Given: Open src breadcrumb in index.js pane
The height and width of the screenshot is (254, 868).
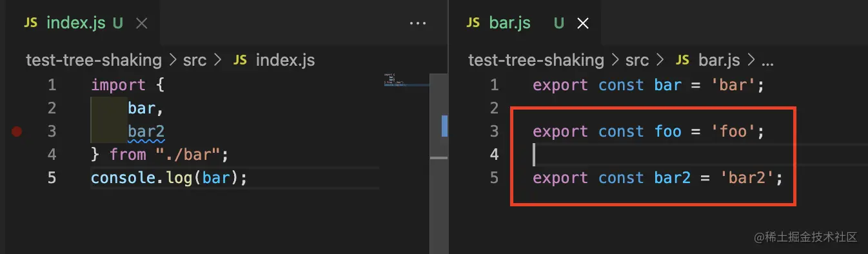Looking at the screenshot, I should point(195,60).
